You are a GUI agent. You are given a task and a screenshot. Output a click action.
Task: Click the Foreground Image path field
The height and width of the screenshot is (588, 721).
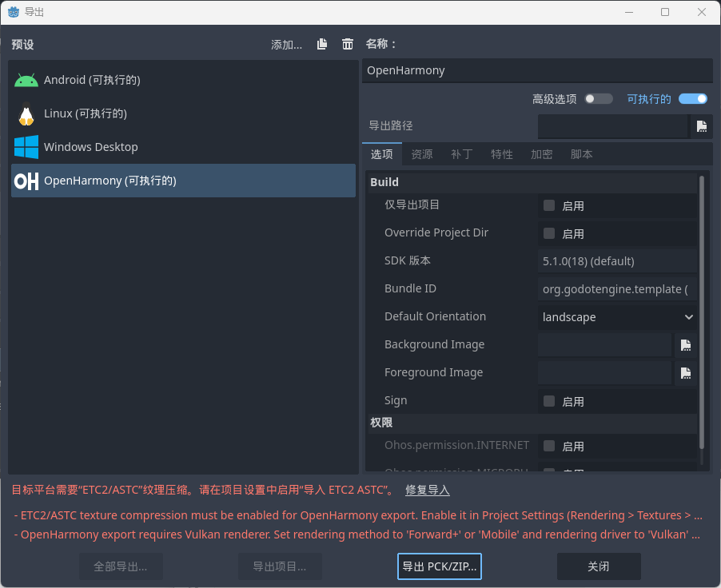[604, 373]
